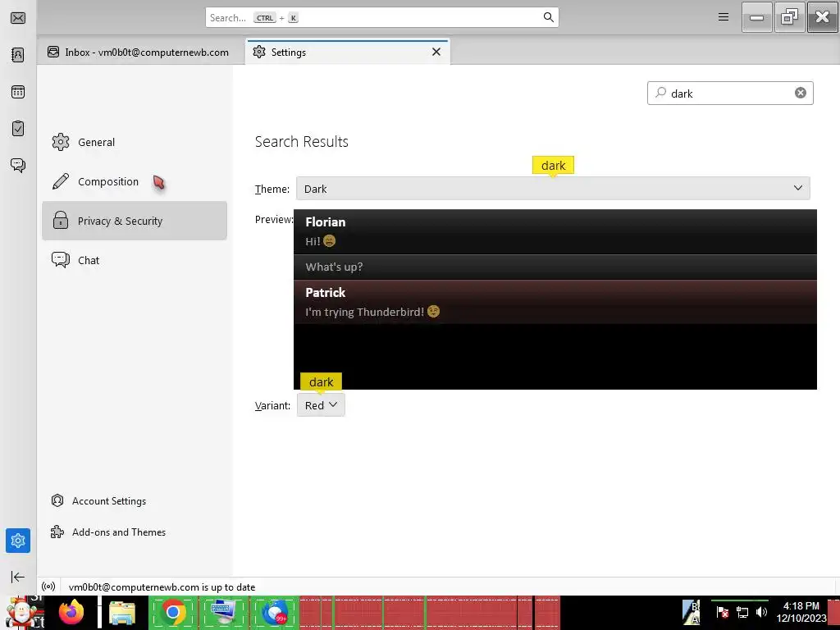Expand the Variant dropdown showing Red

coord(321,405)
